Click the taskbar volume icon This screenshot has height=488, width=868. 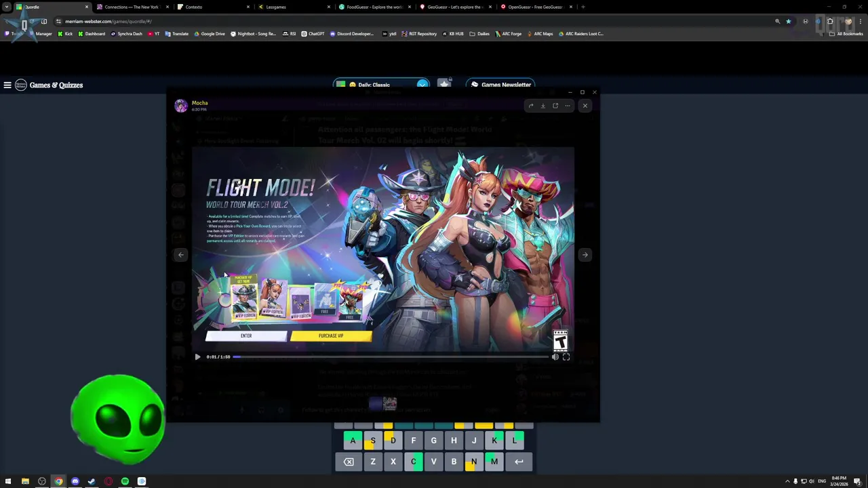click(812, 481)
